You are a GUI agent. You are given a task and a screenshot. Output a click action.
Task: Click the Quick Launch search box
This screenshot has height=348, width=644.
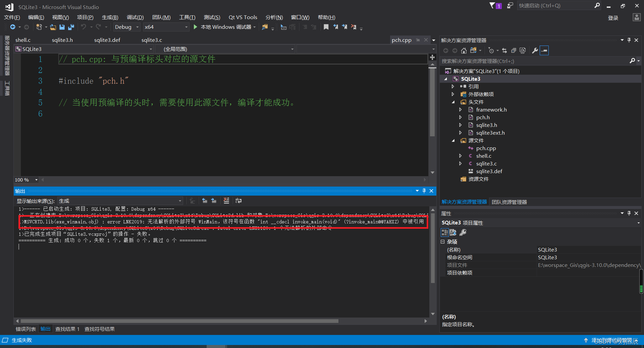point(555,6)
